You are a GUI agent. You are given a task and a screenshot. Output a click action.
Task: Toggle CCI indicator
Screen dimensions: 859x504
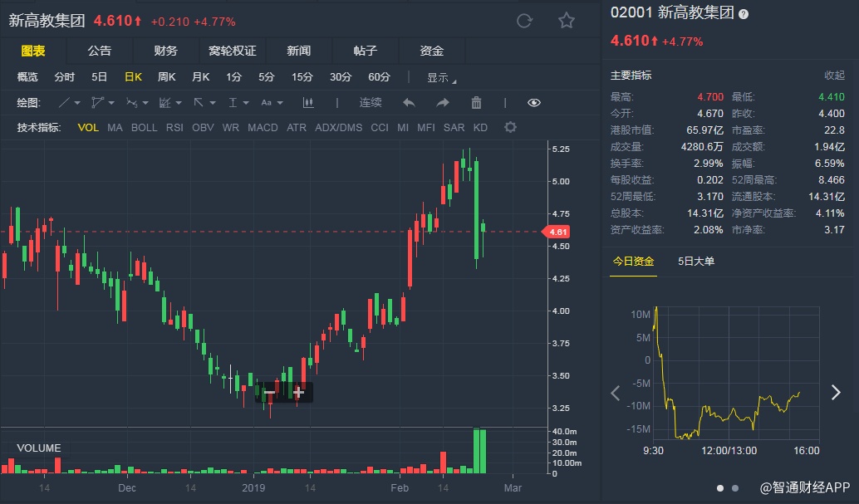[x=380, y=128]
